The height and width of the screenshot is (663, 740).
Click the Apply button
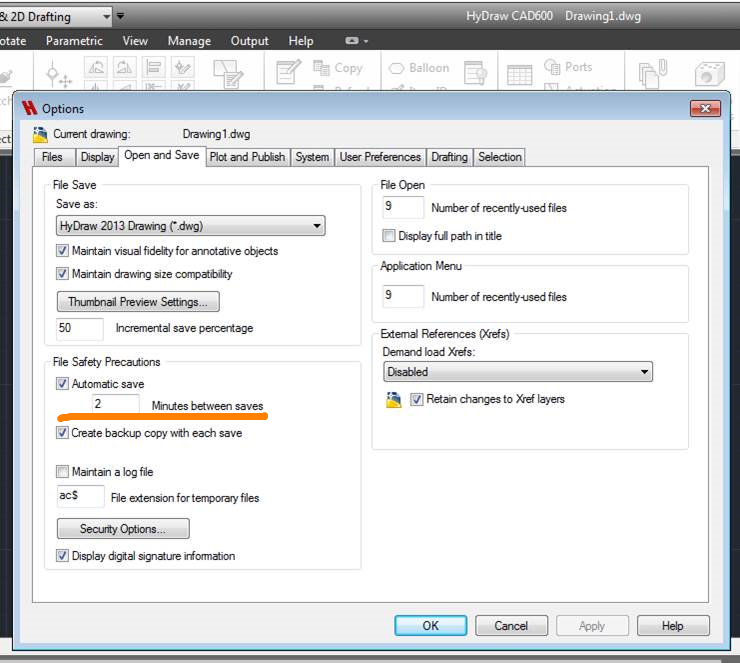pyautogui.click(x=592, y=625)
